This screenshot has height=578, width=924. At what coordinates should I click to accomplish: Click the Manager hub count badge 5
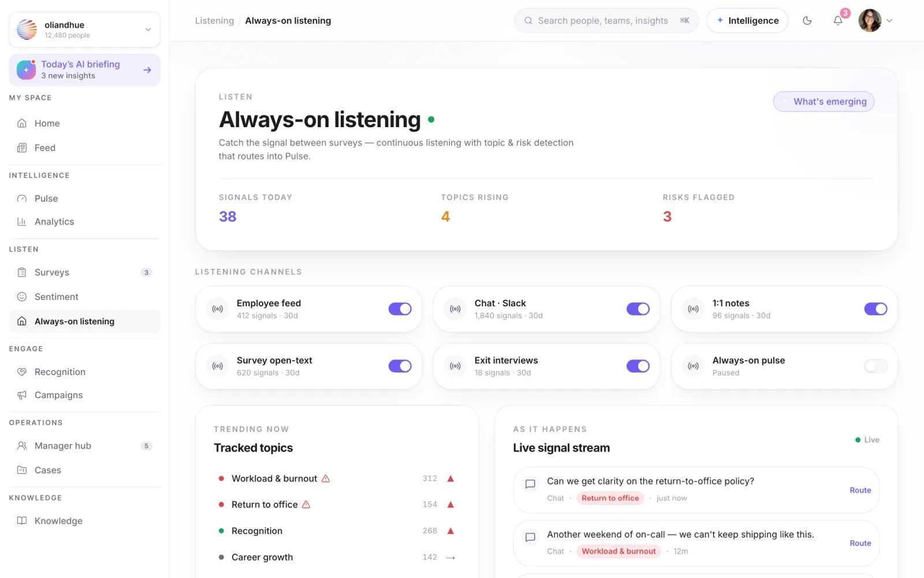[x=147, y=446]
